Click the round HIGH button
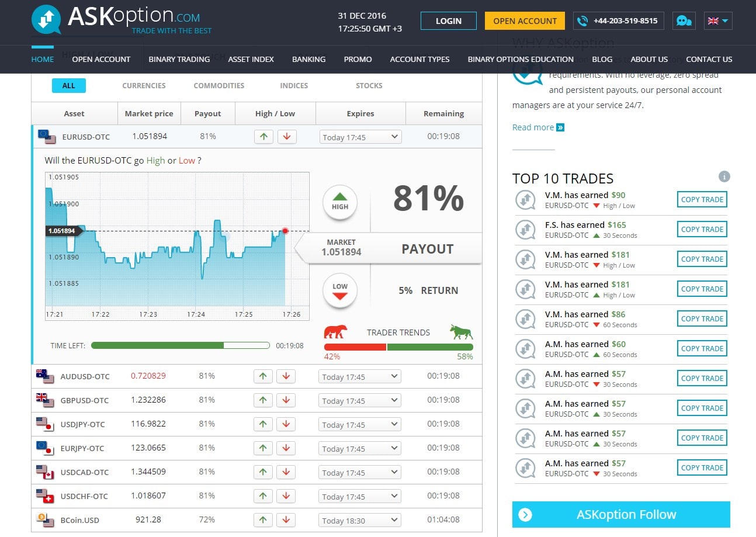 pos(339,202)
